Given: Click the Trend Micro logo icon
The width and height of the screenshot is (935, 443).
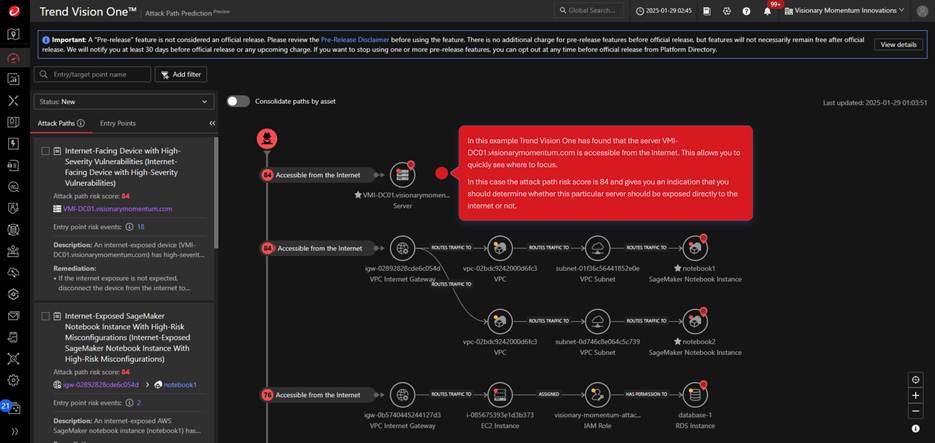Looking at the screenshot, I should (14, 11).
